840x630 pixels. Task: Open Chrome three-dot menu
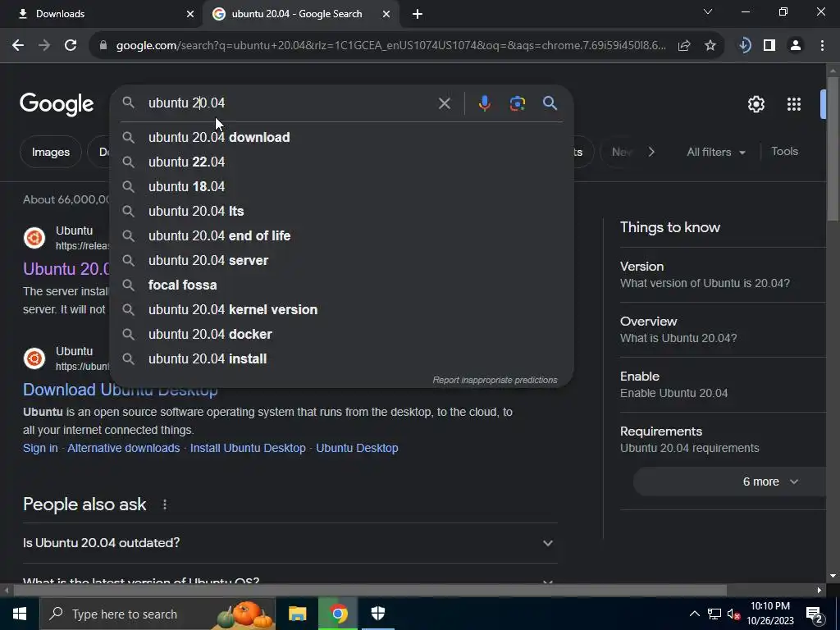(x=822, y=46)
